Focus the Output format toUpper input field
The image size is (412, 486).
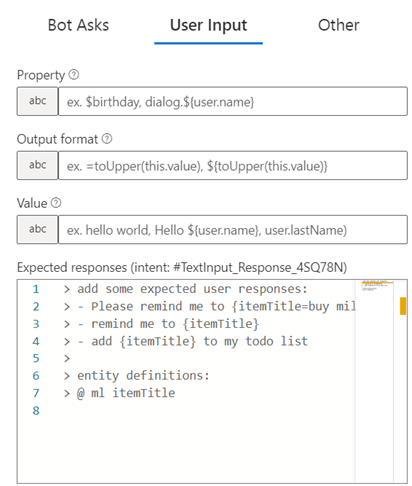pos(233,165)
